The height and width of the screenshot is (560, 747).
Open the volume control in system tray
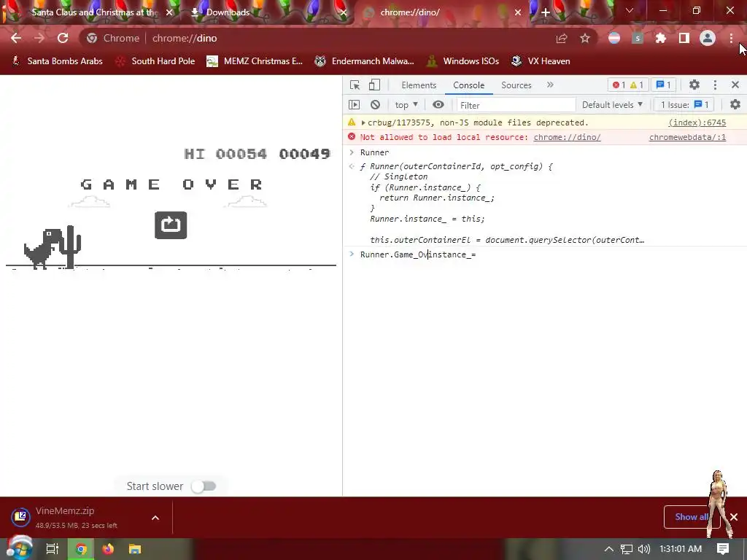pos(643,549)
